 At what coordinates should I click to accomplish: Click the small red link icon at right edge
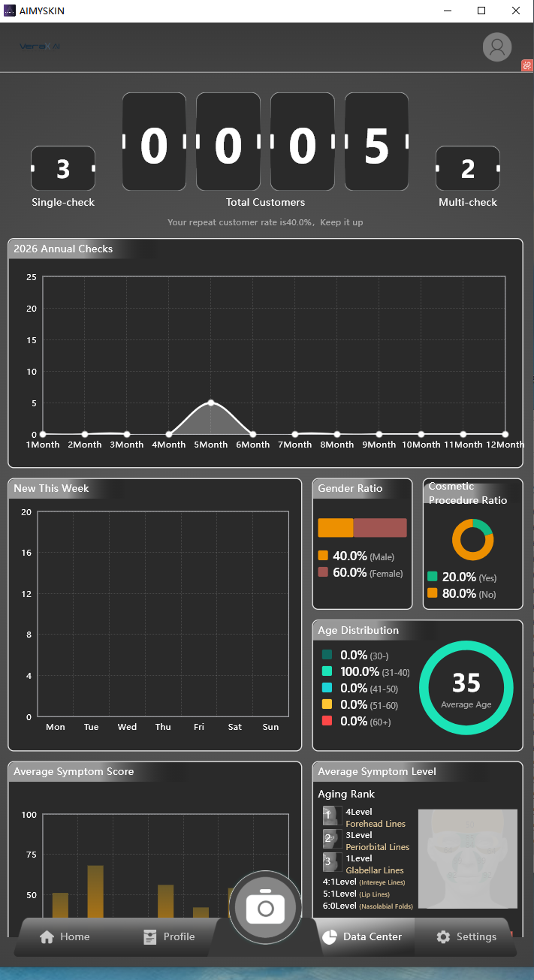pos(527,66)
